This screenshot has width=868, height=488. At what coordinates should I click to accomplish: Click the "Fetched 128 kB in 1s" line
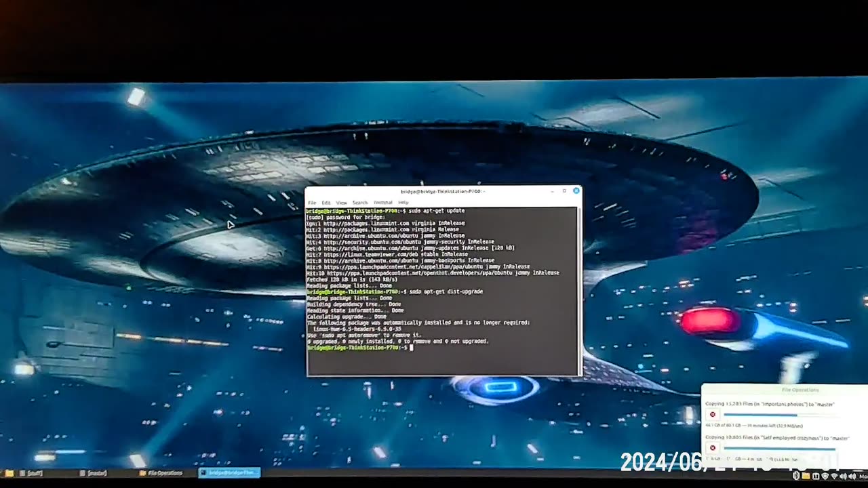coord(351,279)
